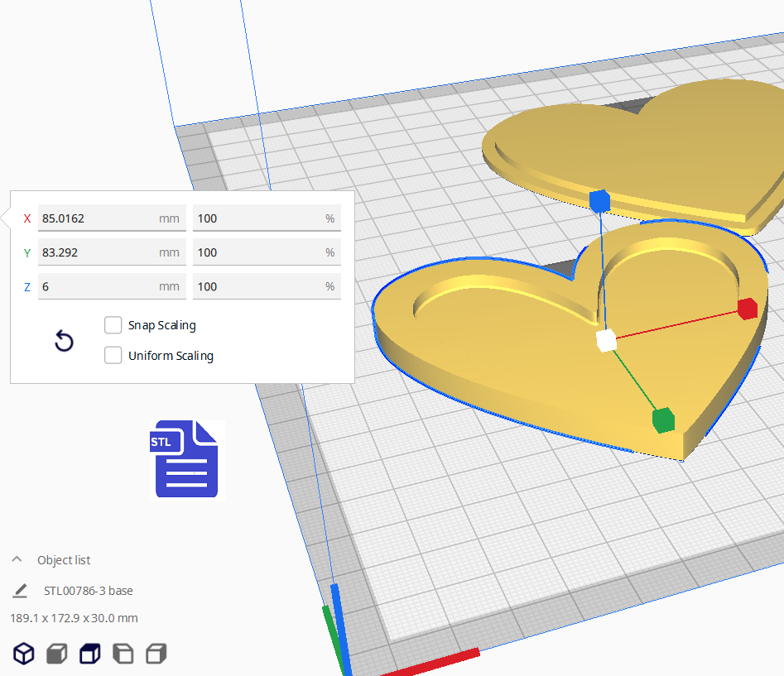Screen dimensions: 784x676
Task: Select the left side view cube icon
Action: click(123, 654)
